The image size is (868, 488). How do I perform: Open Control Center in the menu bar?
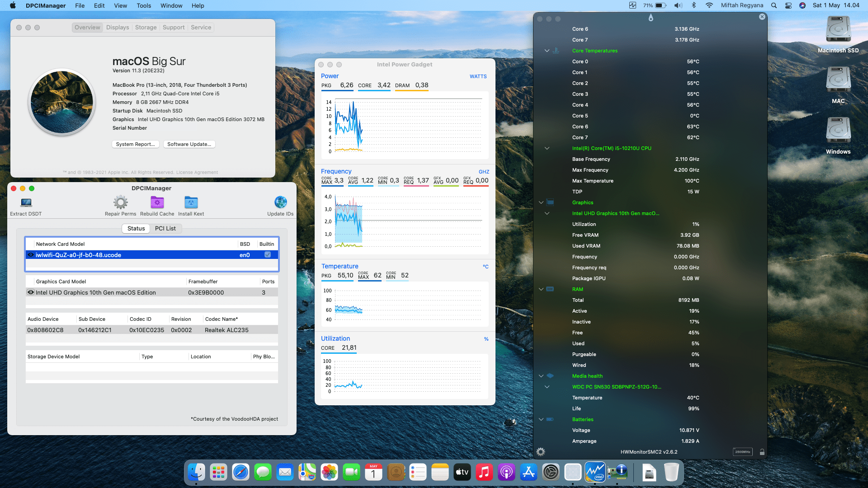pyautogui.click(x=788, y=5)
